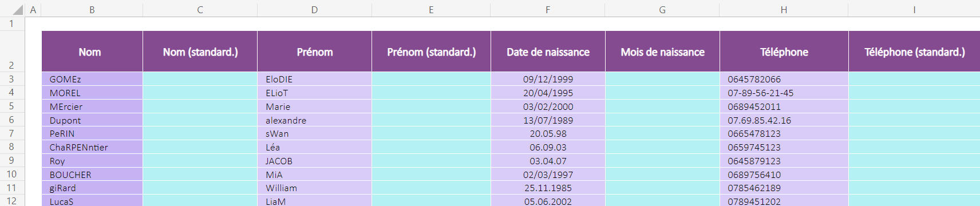Viewport: 980px width, 206px height.
Task: Select the phone cell 07.69.85.42.16
Action: pos(784,120)
